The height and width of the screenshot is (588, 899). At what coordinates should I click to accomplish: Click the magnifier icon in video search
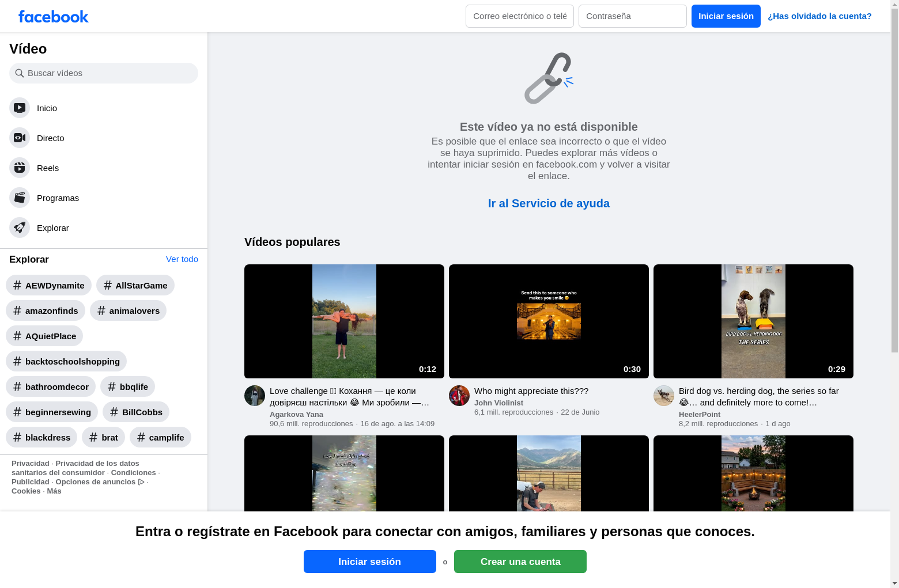[x=20, y=73]
